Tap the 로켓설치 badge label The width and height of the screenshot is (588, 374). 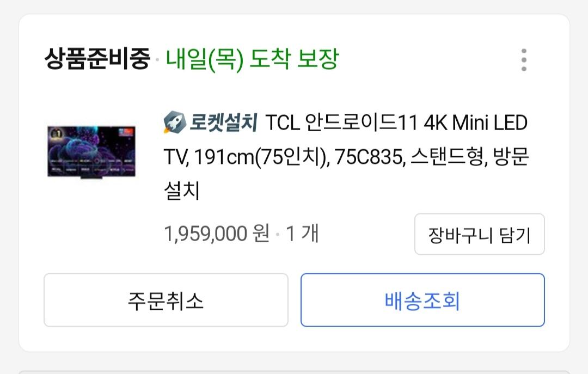(223, 122)
